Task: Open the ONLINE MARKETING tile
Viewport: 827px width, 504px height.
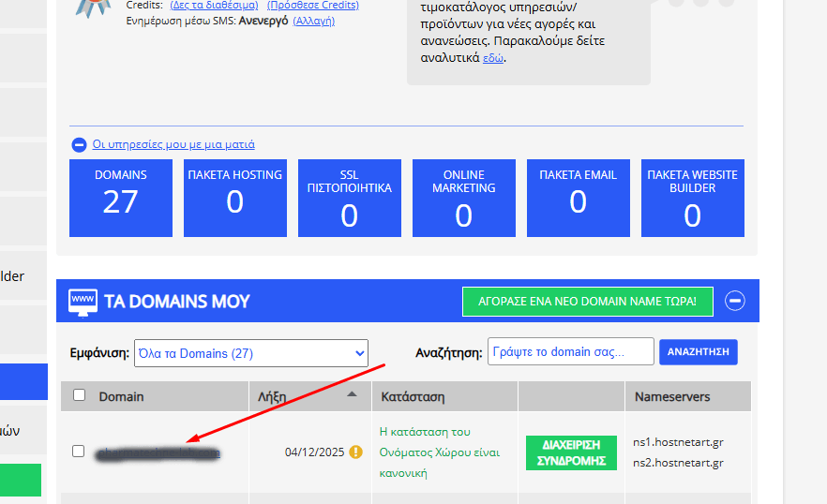Action: click(x=464, y=198)
